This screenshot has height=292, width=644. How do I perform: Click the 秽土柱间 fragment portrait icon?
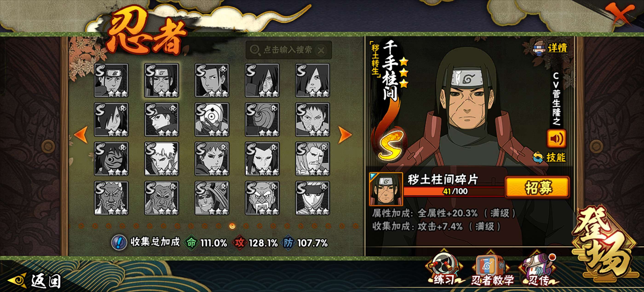point(386,189)
